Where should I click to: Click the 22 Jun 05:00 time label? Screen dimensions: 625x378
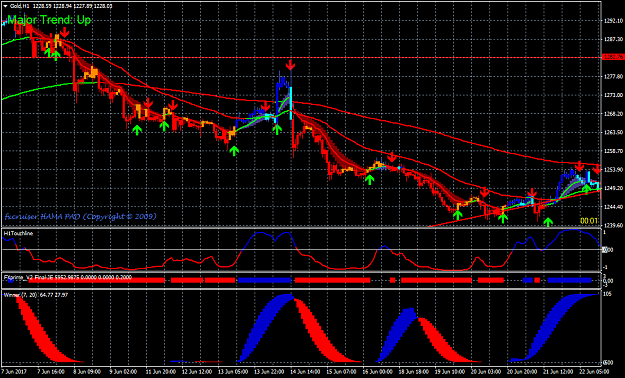point(594,372)
